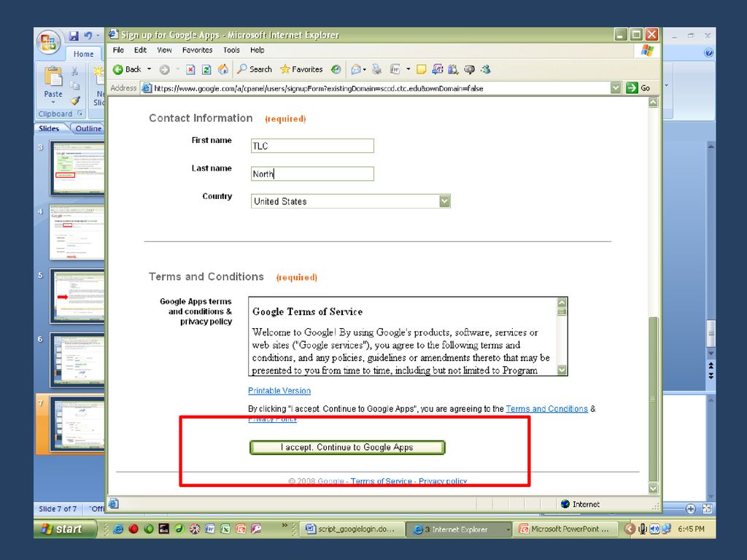
Task: Open the Forward button history dropdown
Action: pos(178,69)
